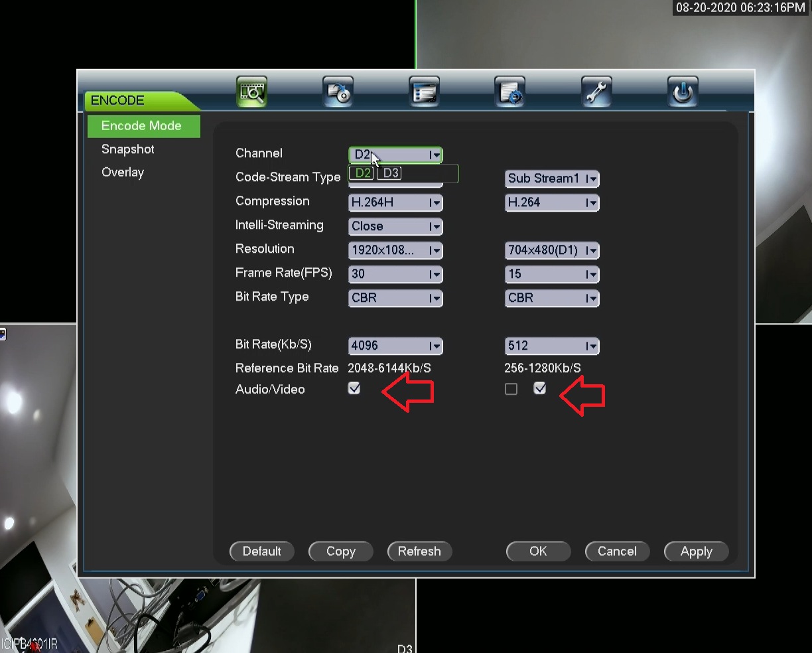Uncheck the main stream Audio/Video checkbox
The width and height of the screenshot is (812, 653).
pyautogui.click(x=354, y=388)
